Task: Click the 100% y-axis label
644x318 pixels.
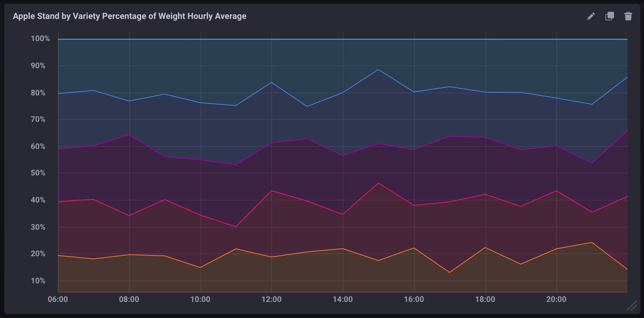Action: [x=40, y=39]
